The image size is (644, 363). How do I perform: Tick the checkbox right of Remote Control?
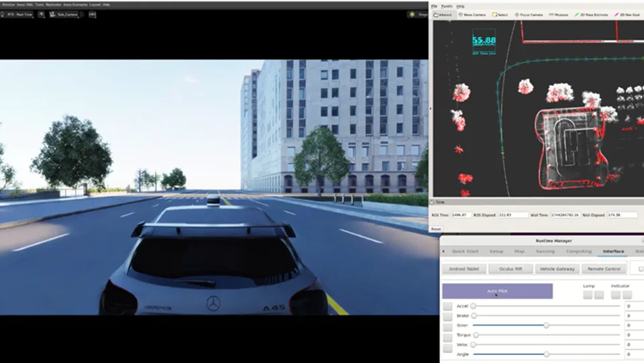pos(641,268)
